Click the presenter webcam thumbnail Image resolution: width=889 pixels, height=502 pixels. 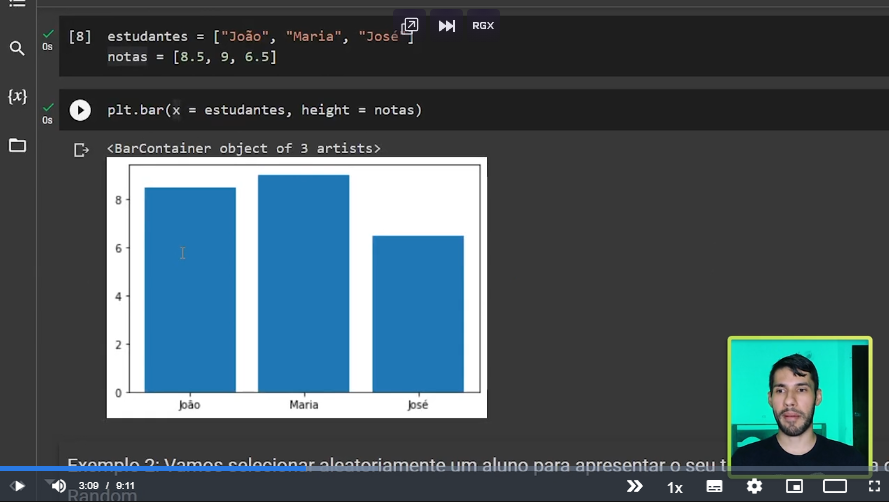tap(799, 406)
